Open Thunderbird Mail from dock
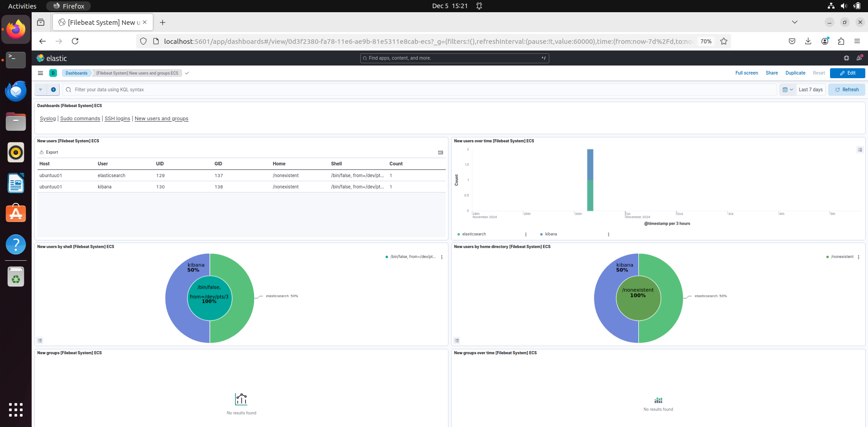Viewport: 868px width, 427px height. (x=16, y=91)
